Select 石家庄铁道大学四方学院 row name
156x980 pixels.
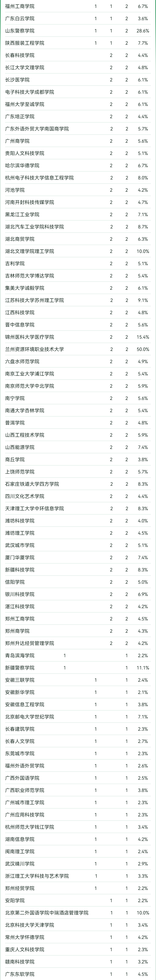[32, 484]
